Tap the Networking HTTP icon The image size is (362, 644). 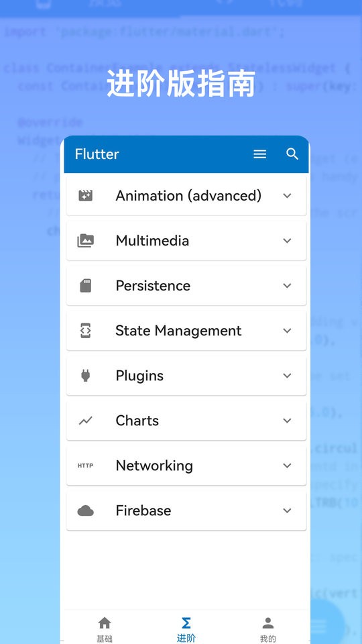click(85, 466)
